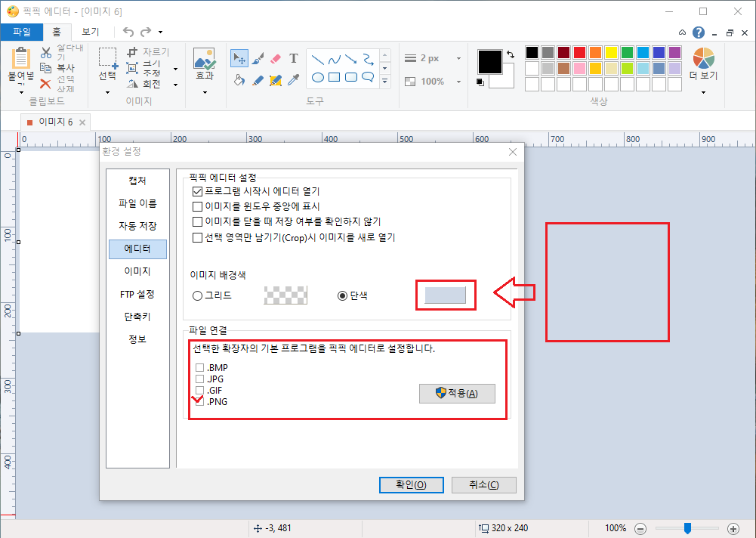Image resolution: width=756 pixels, height=538 pixels.
Task: Click zoom in plus button in status bar
Action: point(733,528)
